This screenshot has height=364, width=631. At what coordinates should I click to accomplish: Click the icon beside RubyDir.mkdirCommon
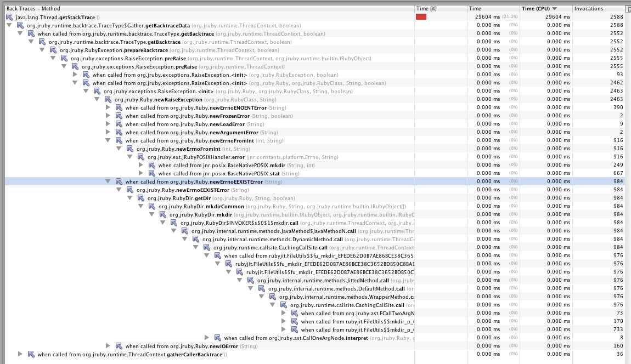(151, 206)
